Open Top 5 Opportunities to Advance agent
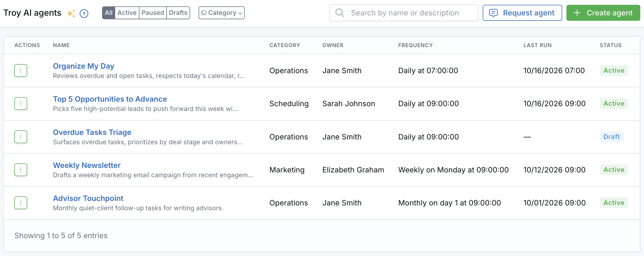644x256 pixels. [110, 99]
